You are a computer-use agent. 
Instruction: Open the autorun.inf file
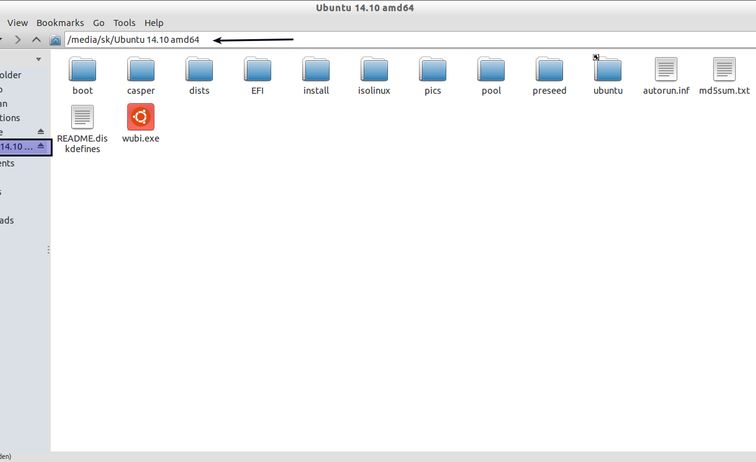[666, 70]
